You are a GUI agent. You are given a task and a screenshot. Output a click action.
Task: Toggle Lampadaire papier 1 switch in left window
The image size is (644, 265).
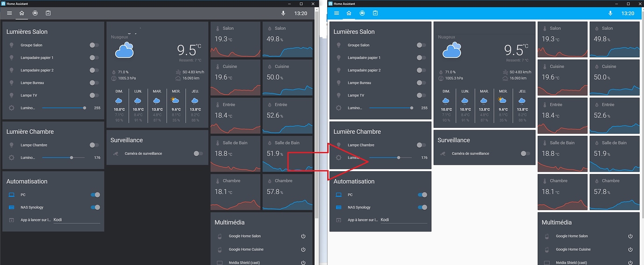tap(94, 58)
